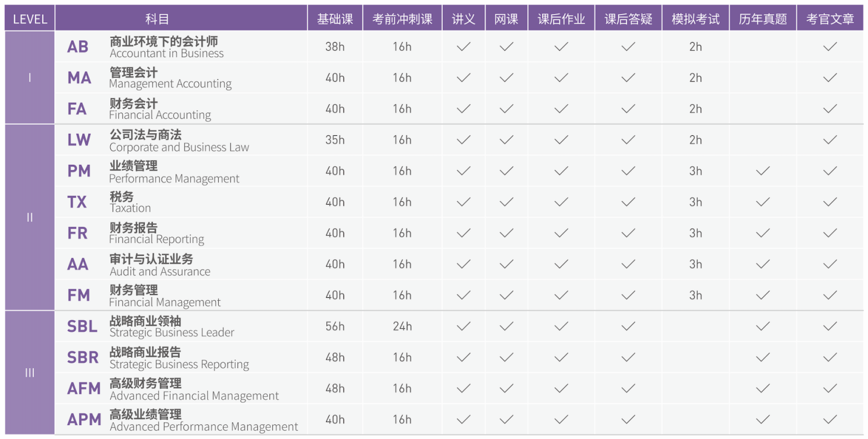Click the checkmark for AB under 讲义
The width and height of the screenshot is (868, 439).
(x=463, y=47)
